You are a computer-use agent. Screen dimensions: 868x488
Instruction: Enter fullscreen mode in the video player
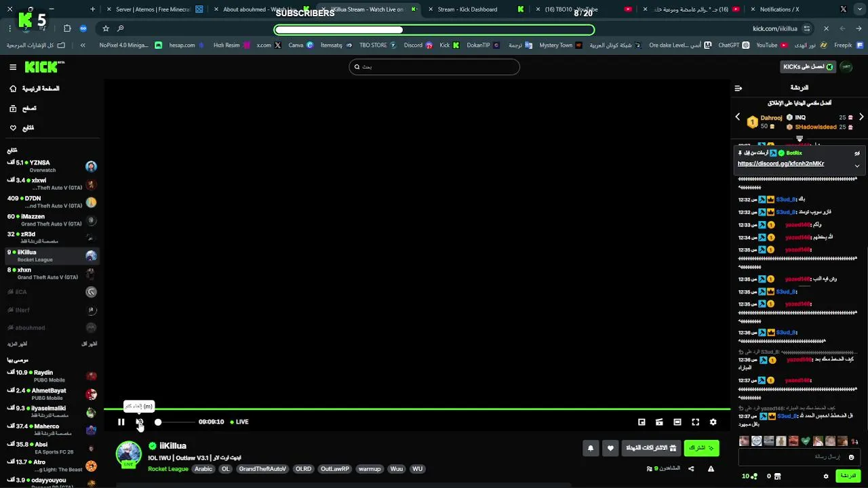[x=695, y=422]
